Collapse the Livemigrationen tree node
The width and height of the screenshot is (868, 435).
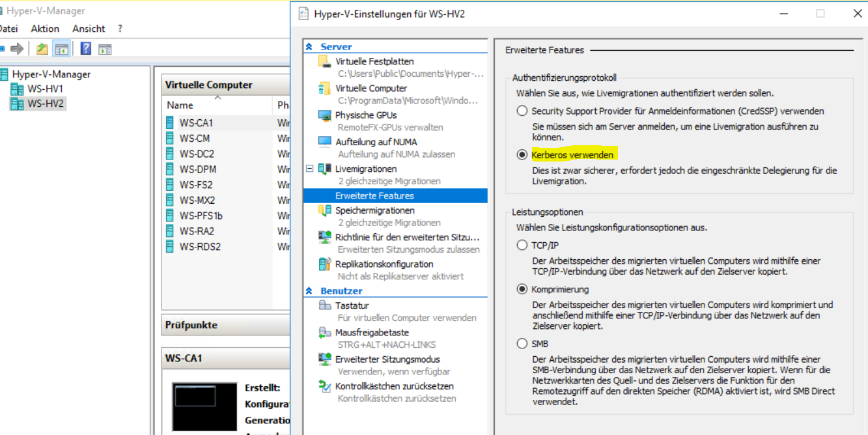point(310,169)
